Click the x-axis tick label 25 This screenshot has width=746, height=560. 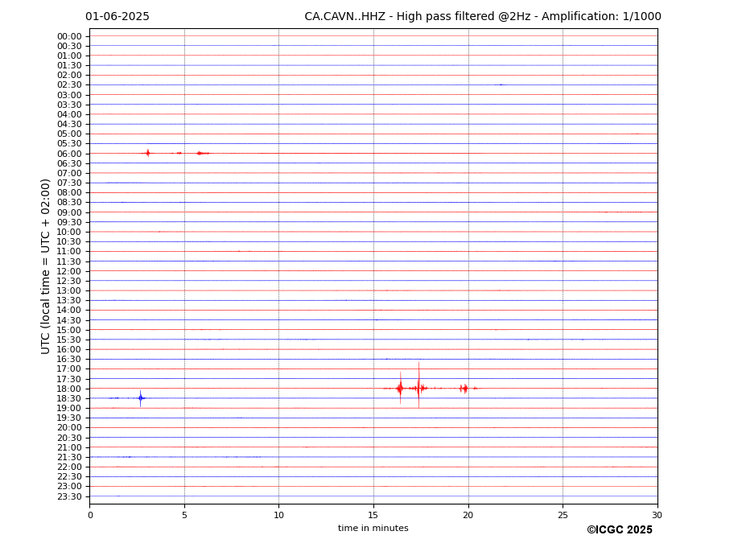(x=563, y=515)
